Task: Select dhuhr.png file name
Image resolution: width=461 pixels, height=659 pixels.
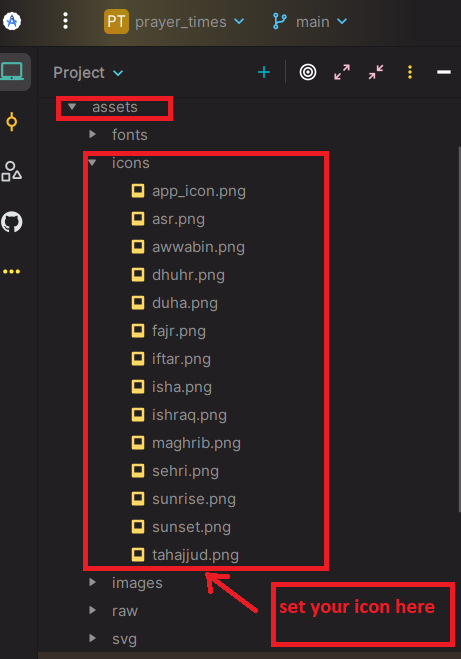Action: (x=188, y=275)
